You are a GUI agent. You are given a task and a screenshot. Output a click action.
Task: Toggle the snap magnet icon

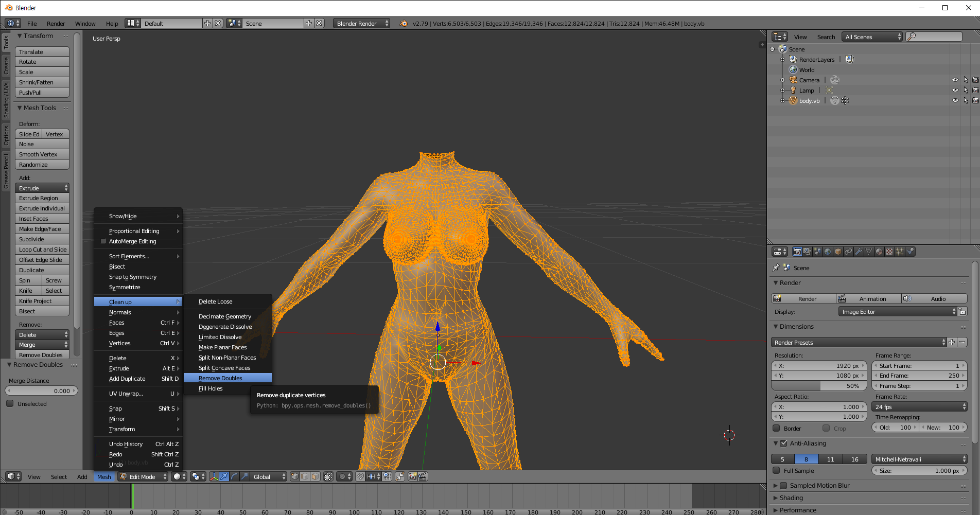[360, 476]
